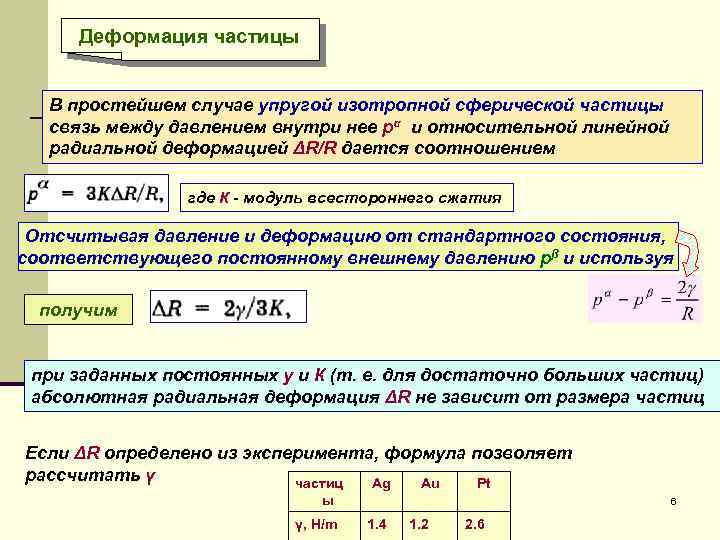Screen dimensions: 720x540
Task: Click "упругой изотропной сферической частицы" phrase
Action: tap(461, 106)
